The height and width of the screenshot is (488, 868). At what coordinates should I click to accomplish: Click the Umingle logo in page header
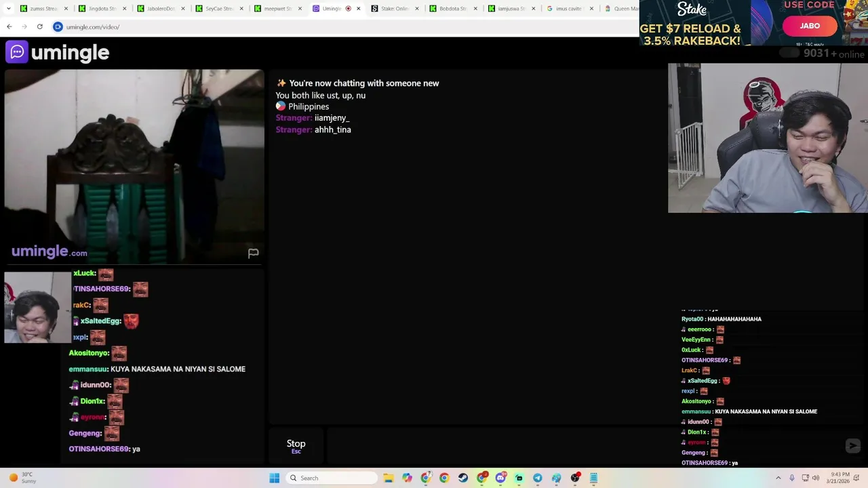tap(58, 52)
